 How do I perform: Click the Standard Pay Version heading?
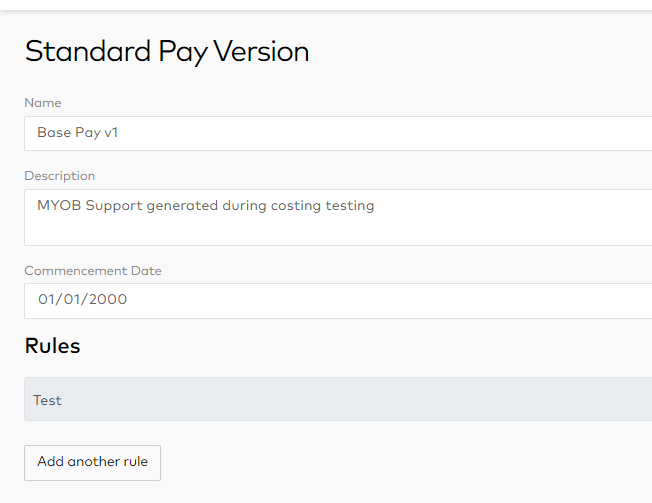167,51
